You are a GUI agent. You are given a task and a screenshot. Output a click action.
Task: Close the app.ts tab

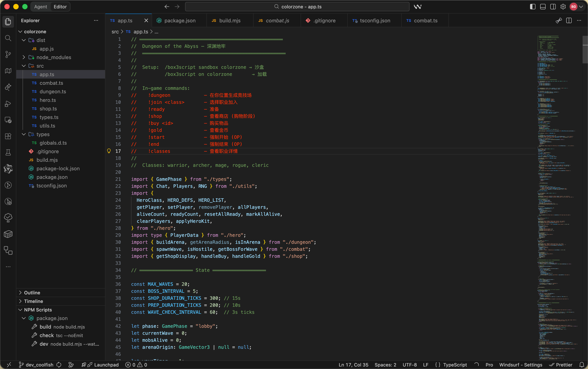click(x=146, y=20)
